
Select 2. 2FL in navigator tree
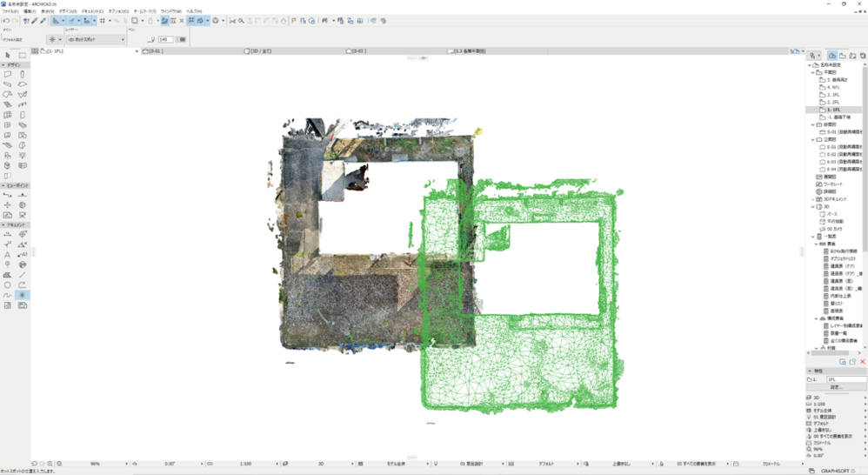tap(832, 103)
